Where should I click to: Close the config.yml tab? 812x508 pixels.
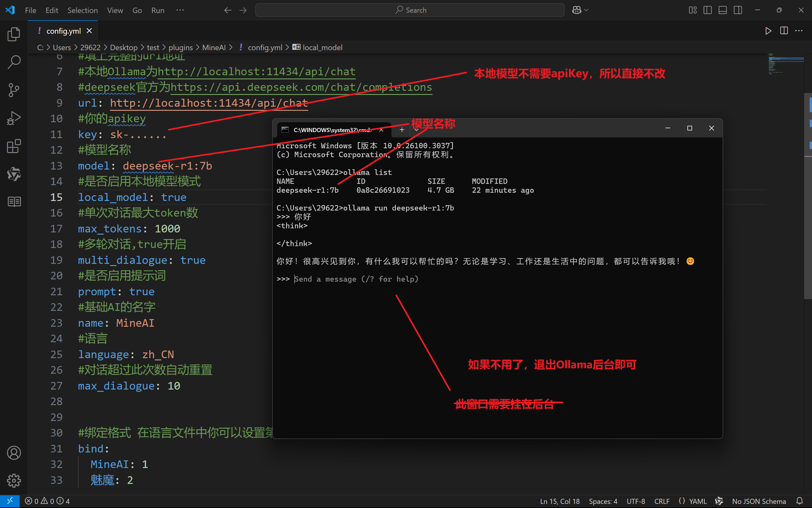pos(89,31)
